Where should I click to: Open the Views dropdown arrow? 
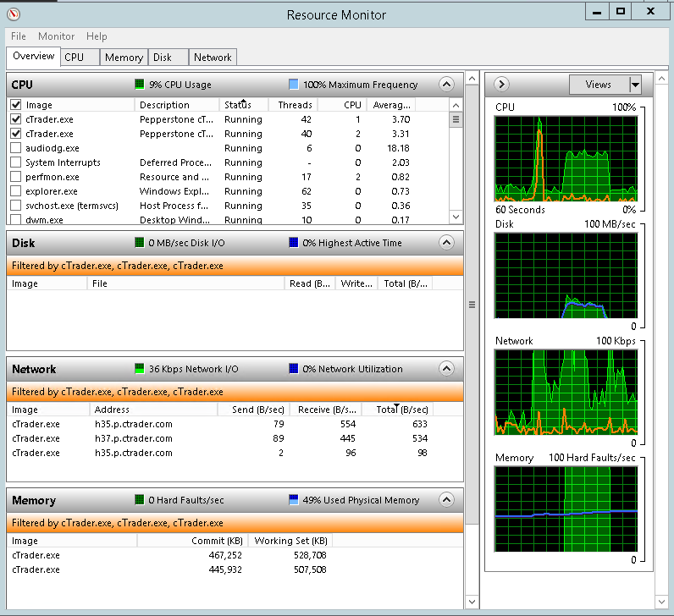635,85
